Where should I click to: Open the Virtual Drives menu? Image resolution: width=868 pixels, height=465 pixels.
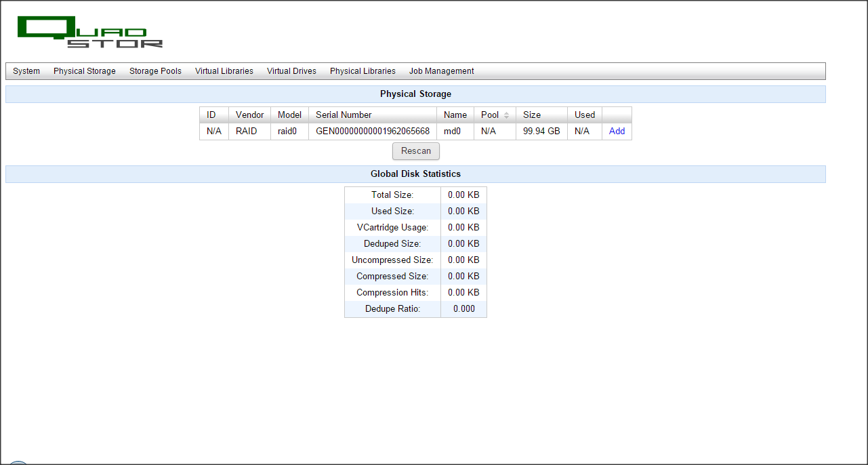point(291,71)
